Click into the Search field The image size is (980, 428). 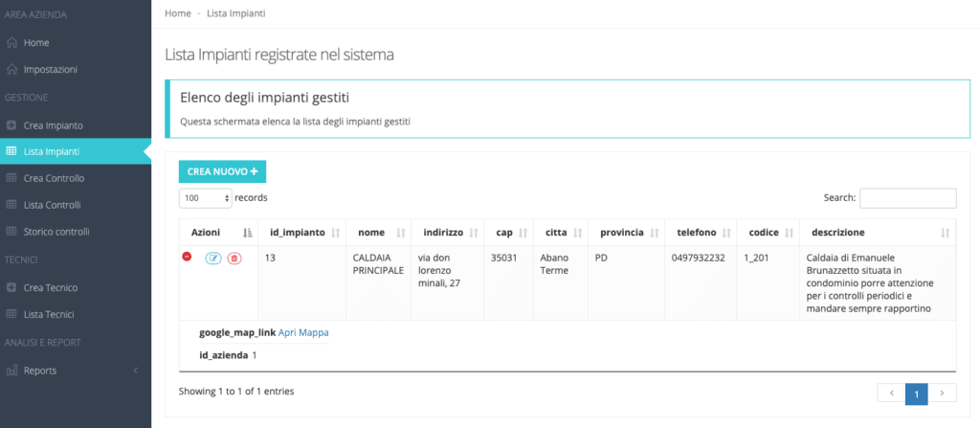point(907,198)
